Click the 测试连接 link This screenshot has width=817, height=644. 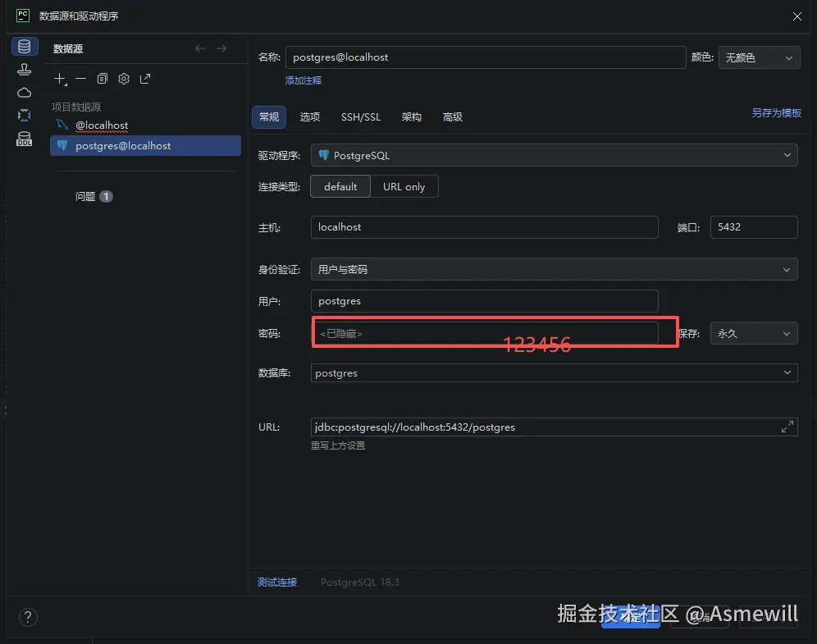[277, 582]
